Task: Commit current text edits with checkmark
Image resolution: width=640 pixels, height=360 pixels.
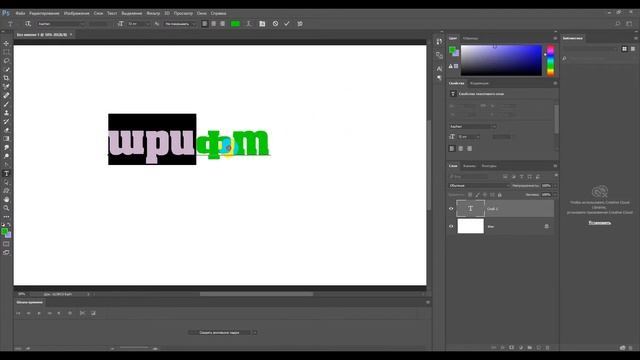Action: coord(287,24)
